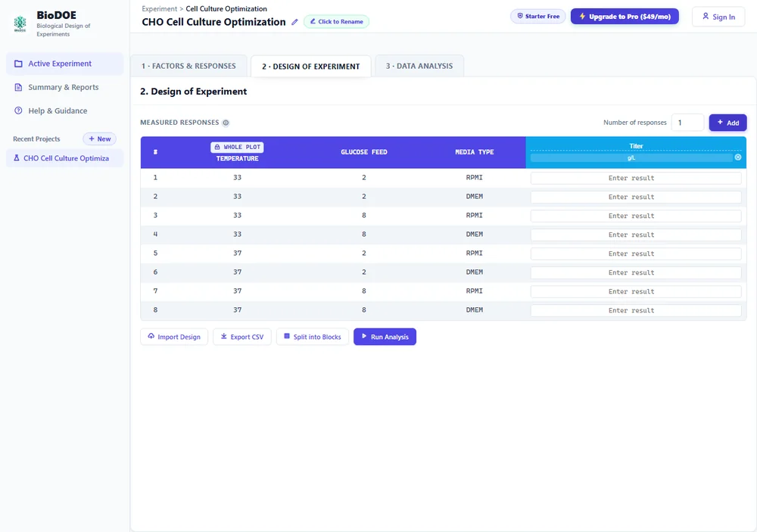757x532 pixels.
Task: Click the Titer response name header
Action: [636, 146]
